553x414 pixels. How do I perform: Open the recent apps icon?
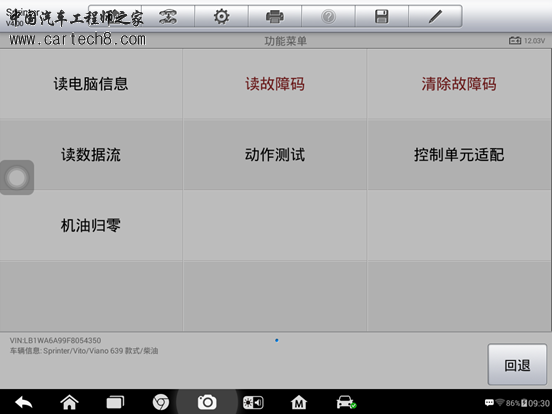click(115, 402)
